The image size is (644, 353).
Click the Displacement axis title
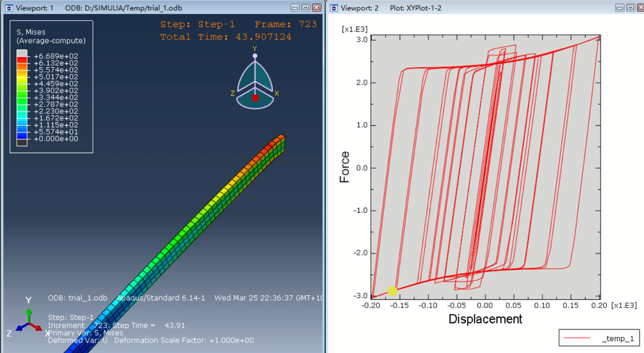[487, 319]
